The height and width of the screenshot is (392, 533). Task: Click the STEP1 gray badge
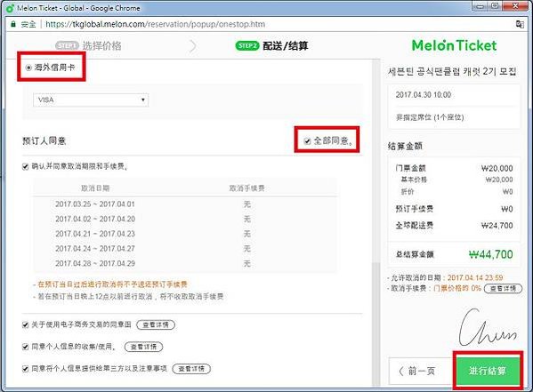pyautogui.click(x=67, y=45)
